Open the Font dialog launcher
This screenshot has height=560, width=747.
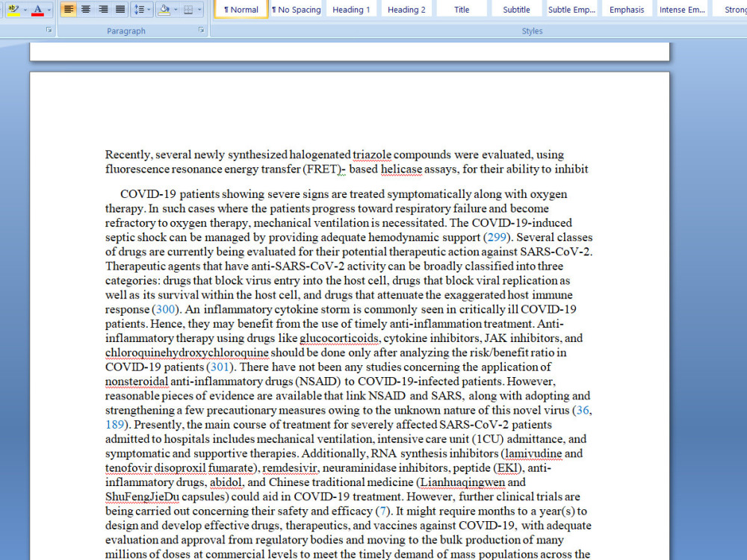49,30
